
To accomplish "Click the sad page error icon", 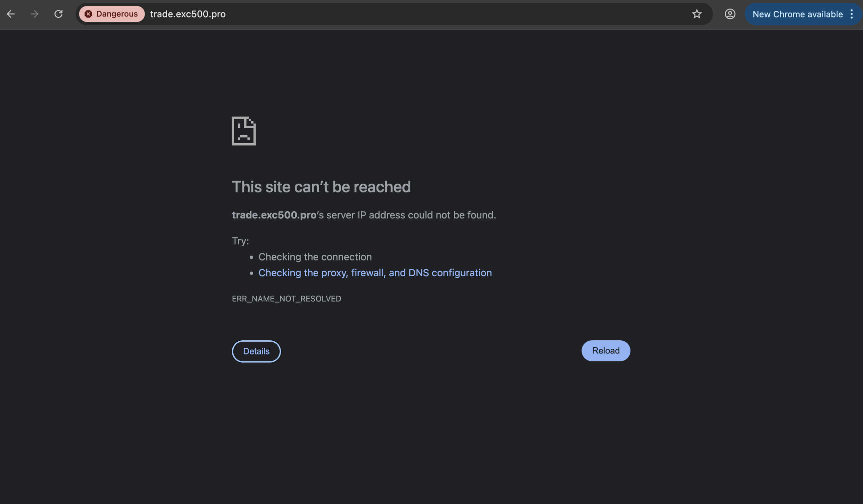I will point(243,131).
